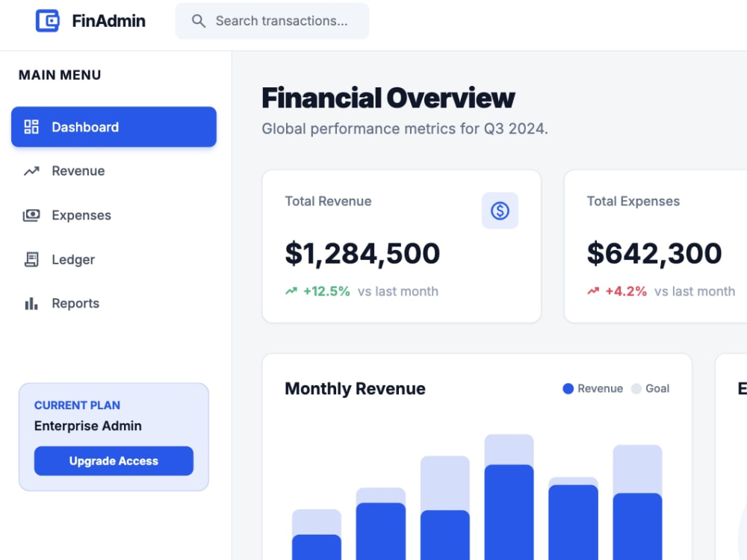Focus the Search transactions field
Image resolution: width=747 pixels, height=560 pixels.
(272, 21)
